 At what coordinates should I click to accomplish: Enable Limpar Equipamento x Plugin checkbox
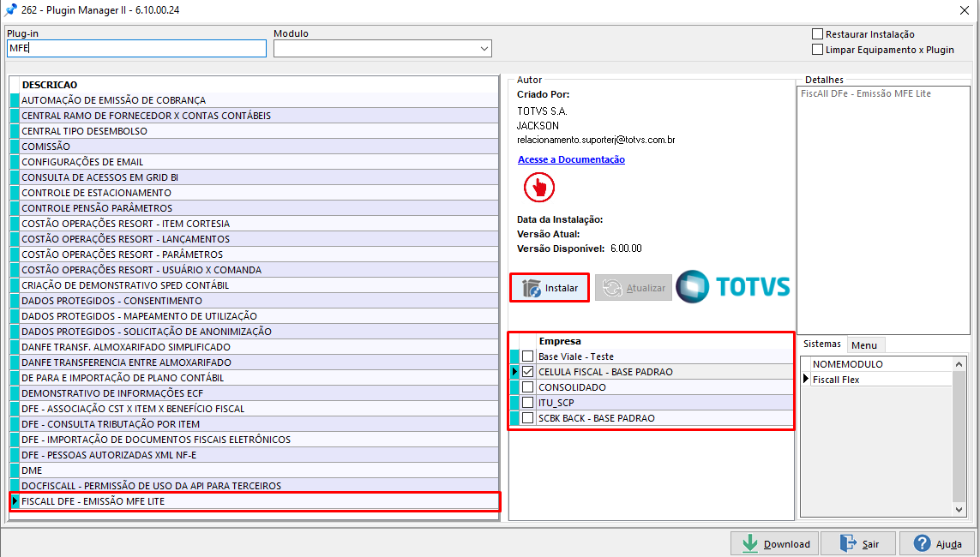click(x=817, y=50)
